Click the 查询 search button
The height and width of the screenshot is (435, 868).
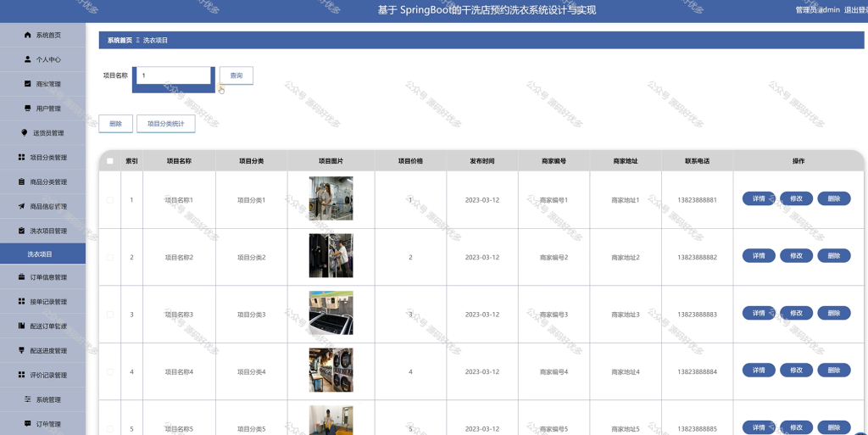tap(236, 75)
